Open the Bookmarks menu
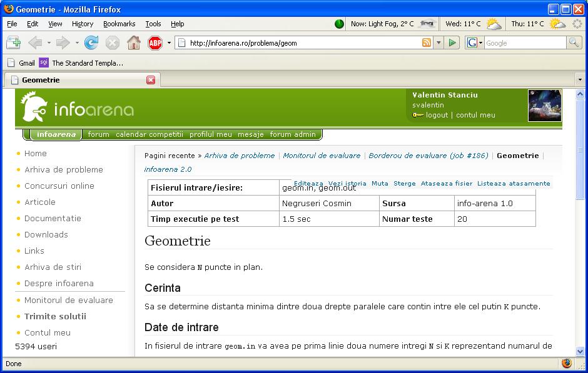Screen dimensions: 588x373 click(119, 24)
